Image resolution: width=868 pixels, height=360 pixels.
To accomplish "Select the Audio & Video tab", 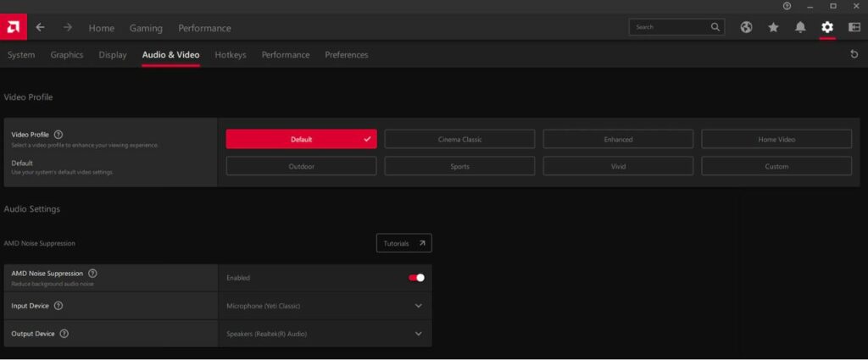I will point(170,55).
